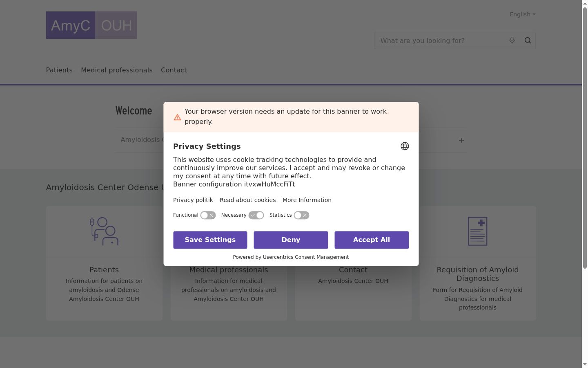
Task: Click the Deny button
Action: [291, 240]
